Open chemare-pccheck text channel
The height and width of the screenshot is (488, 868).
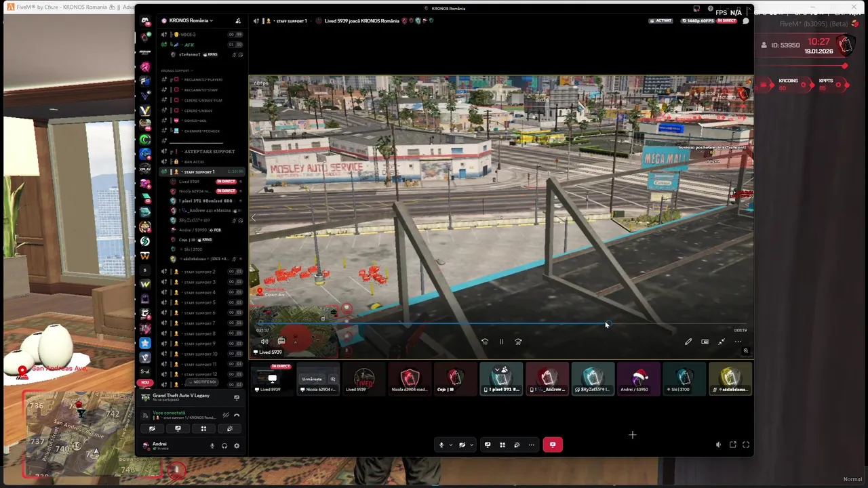(x=201, y=131)
